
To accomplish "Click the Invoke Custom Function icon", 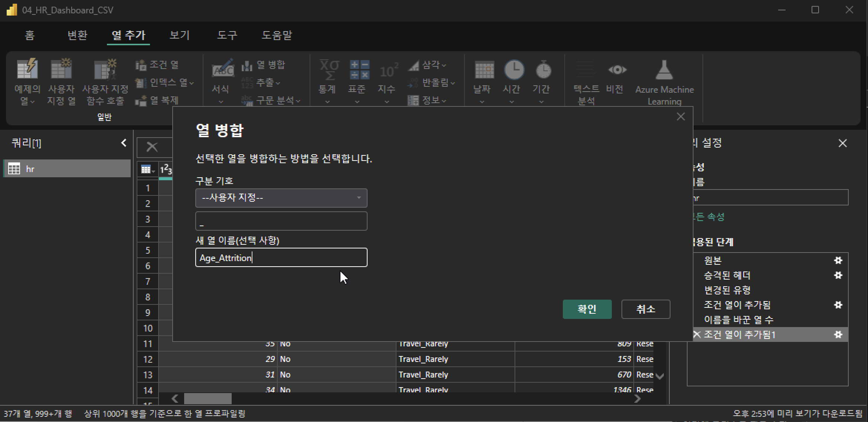I will click(x=105, y=69).
